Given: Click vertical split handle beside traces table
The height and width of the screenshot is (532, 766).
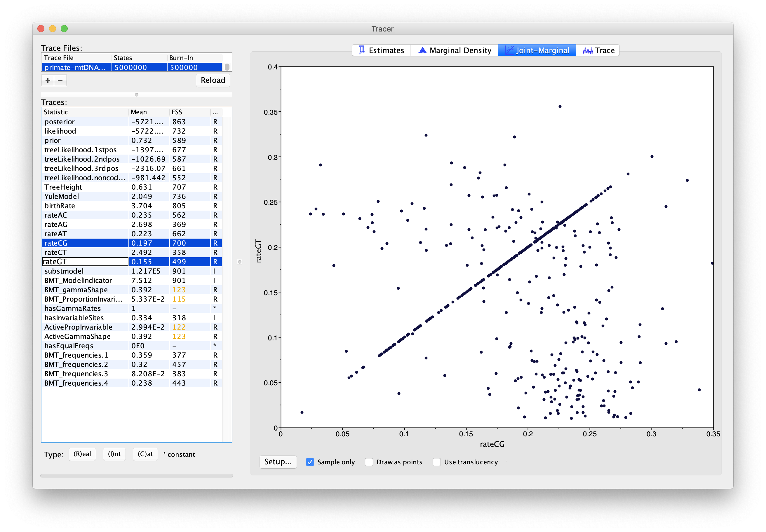Looking at the screenshot, I should [x=240, y=262].
